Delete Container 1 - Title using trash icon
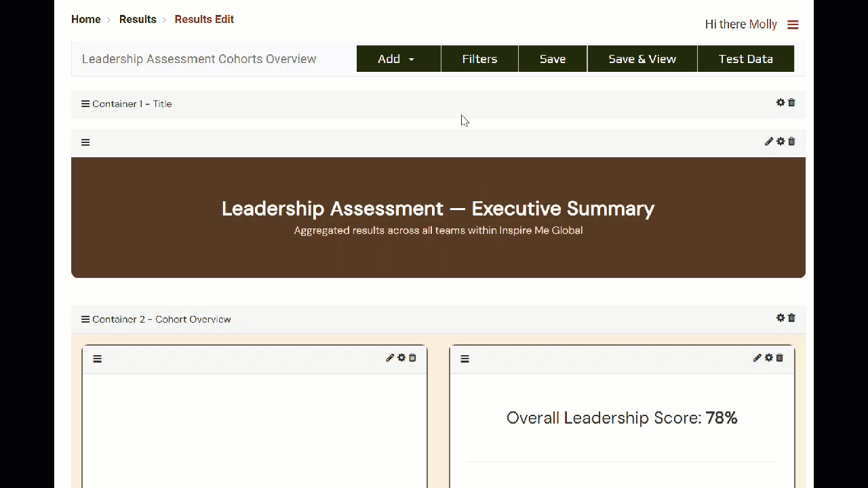 click(x=791, y=103)
